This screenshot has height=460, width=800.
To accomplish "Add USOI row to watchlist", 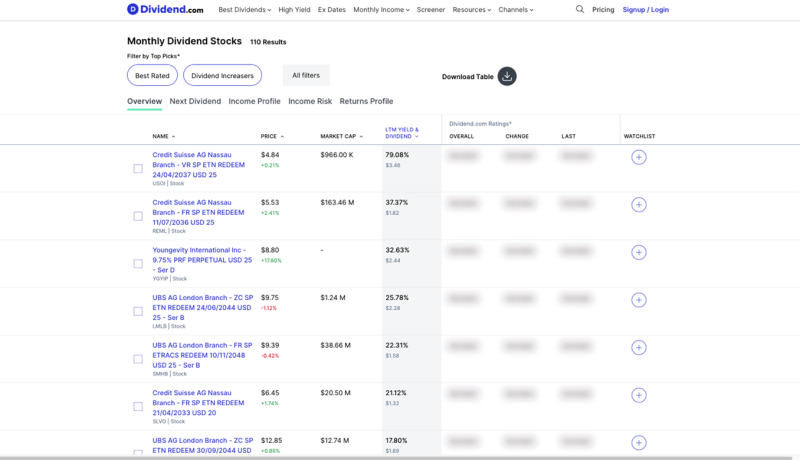I will [639, 157].
